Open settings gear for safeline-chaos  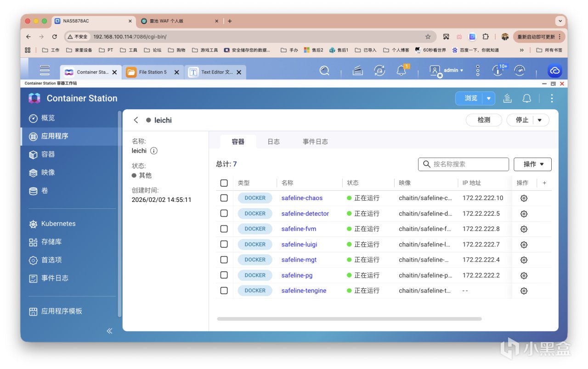524,198
